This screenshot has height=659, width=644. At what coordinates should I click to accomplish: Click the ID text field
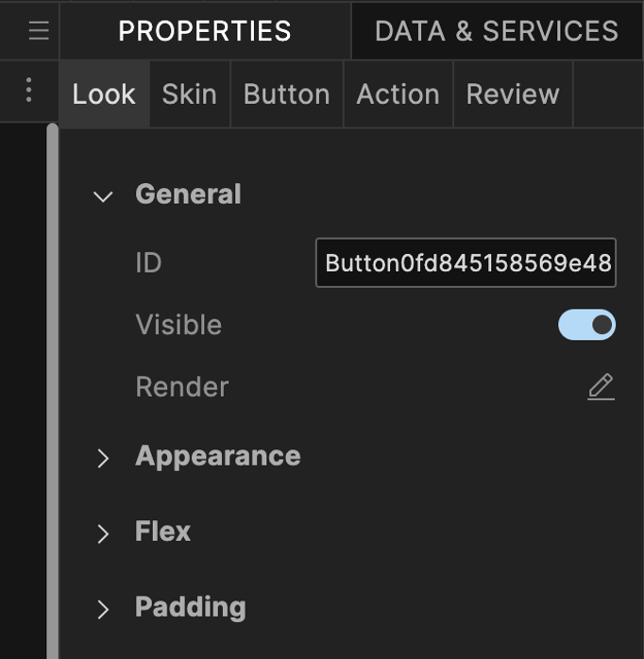(x=466, y=262)
